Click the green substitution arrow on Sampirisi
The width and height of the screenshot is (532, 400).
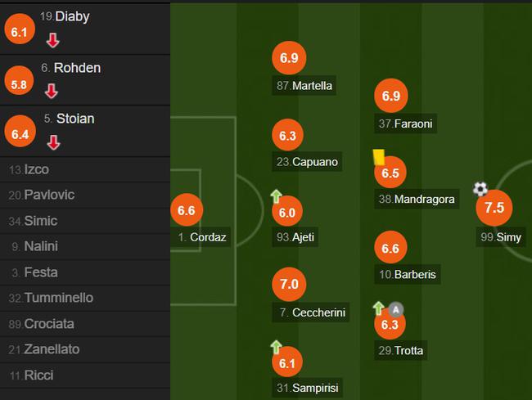(x=276, y=347)
